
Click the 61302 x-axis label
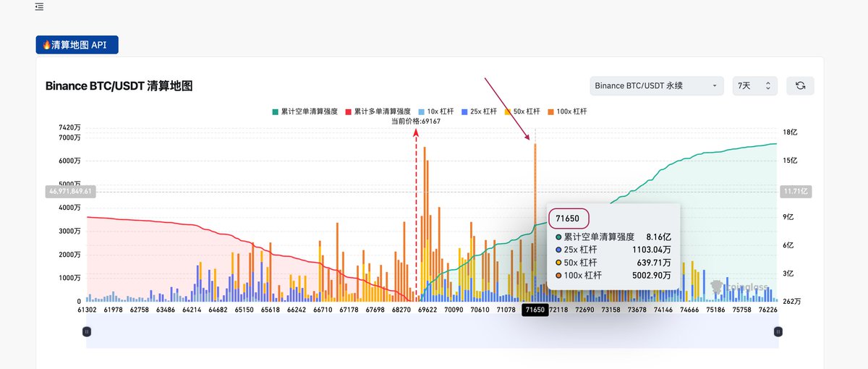[87, 310]
